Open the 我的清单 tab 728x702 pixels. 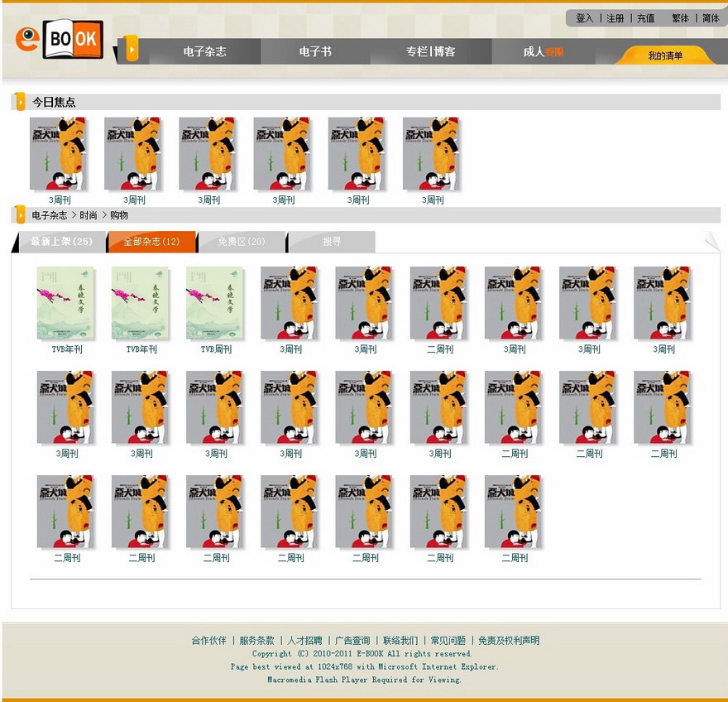(665, 55)
